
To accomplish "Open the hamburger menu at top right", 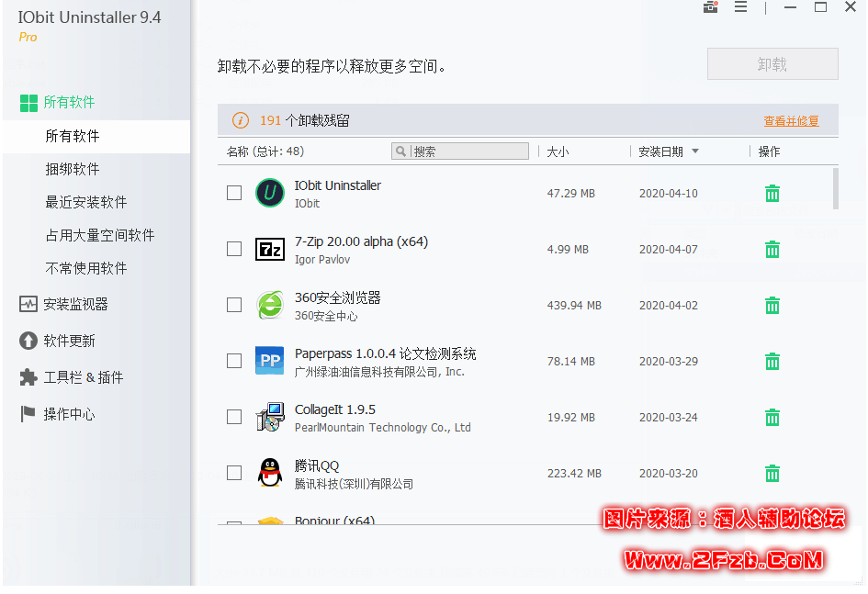I will (739, 7).
